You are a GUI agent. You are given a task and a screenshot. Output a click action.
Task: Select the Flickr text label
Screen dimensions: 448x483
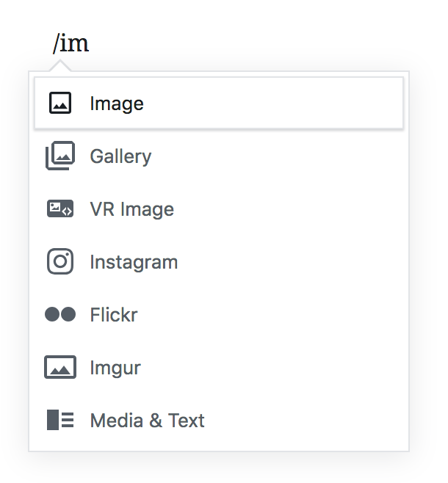(x=114, y=315)
